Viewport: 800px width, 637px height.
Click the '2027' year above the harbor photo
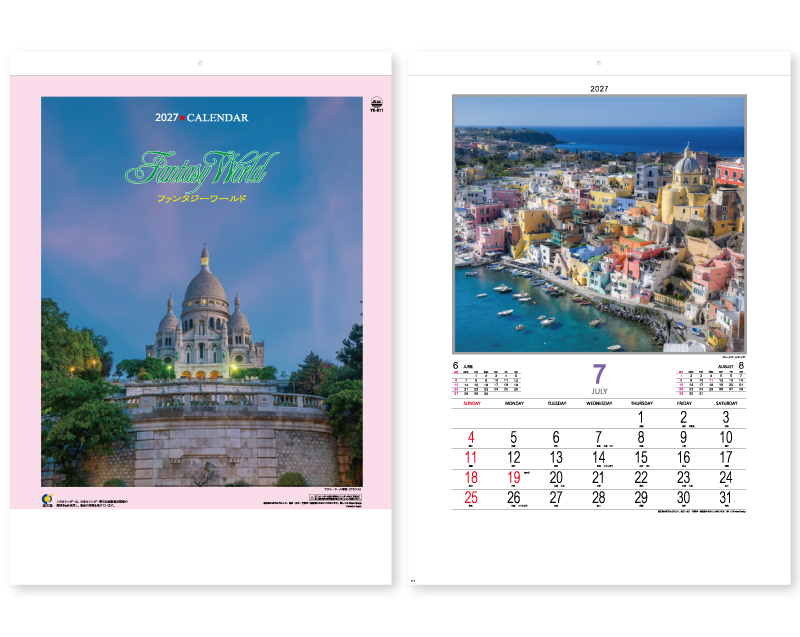coord(599,89)
